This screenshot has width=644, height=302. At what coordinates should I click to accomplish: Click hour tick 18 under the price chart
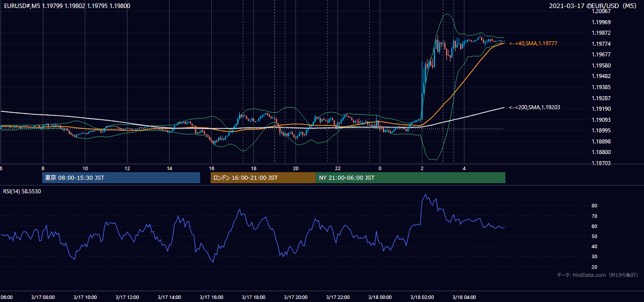tap(254, 169)
